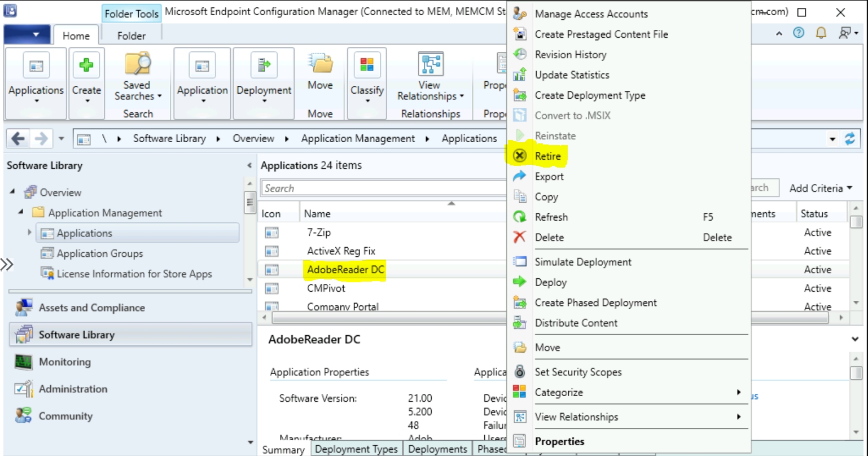
Task: Click the Community workspace icon
Action: point(66,416)
